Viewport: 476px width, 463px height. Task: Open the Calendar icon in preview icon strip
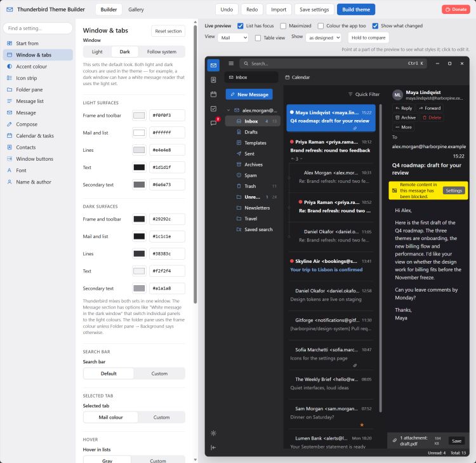[x=213, y=94]
